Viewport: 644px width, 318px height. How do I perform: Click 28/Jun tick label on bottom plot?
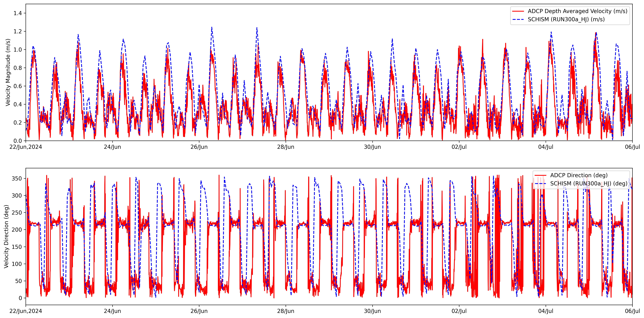pyautogui.click(x=285, y=311)
